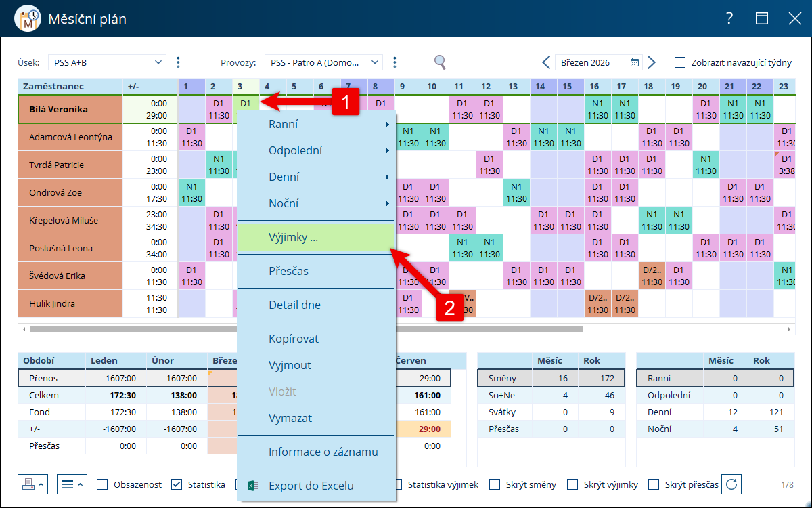The height and width of the screenshot is (508, 812).
Task: Expand Odpolední submenu
Action: pyautogui.click(x=316, y=150)
